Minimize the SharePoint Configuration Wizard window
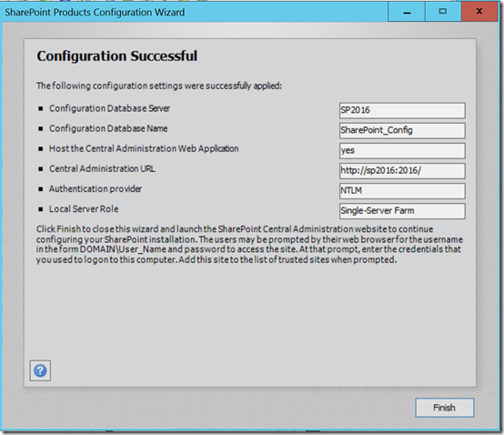This screenshot has width=504, height=435. [x=407, y=12]
